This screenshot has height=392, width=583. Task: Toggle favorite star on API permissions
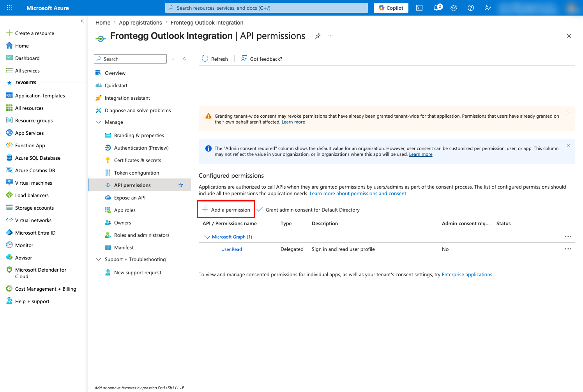181,185
